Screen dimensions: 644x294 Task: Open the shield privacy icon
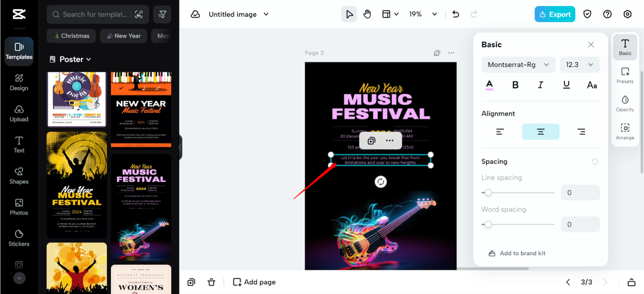587,14
